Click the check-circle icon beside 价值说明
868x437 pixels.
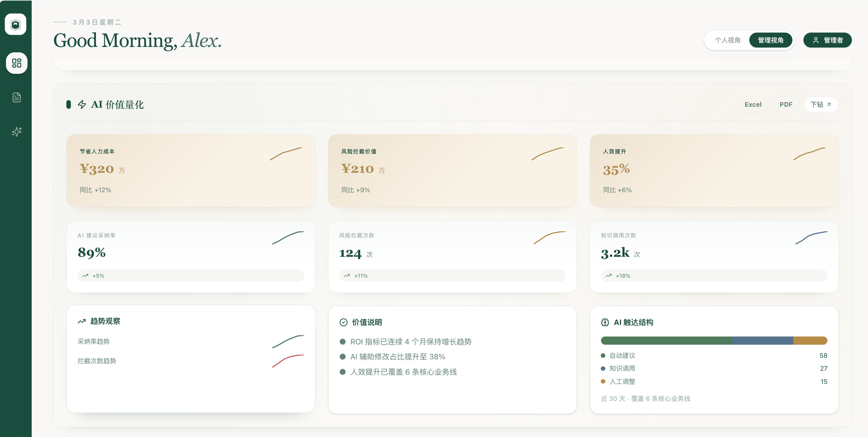coord(344,323)
